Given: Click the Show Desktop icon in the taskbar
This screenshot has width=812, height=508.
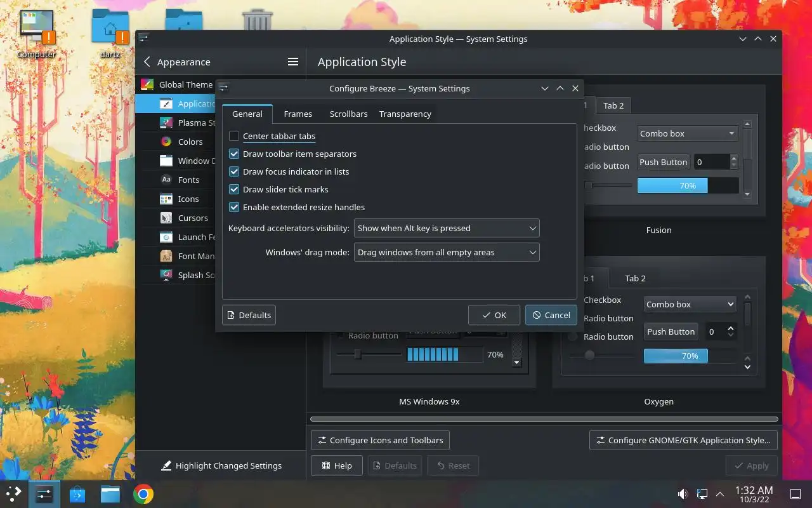Looking at the screenshot, I should coord(796,494).
